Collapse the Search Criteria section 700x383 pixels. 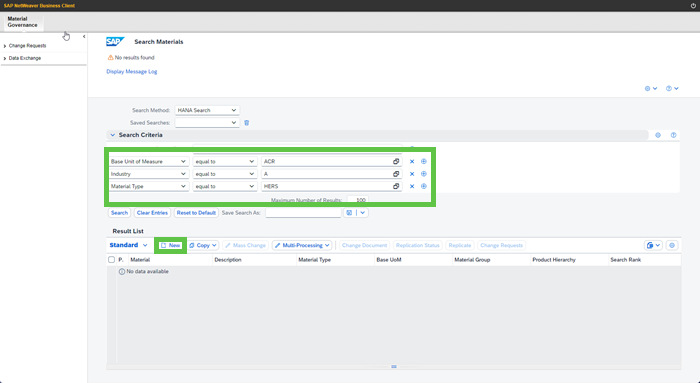pos(112,135)
